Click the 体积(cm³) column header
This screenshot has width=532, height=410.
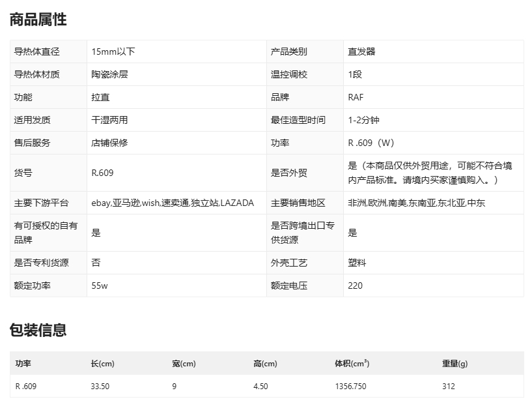tap(352, 363)
